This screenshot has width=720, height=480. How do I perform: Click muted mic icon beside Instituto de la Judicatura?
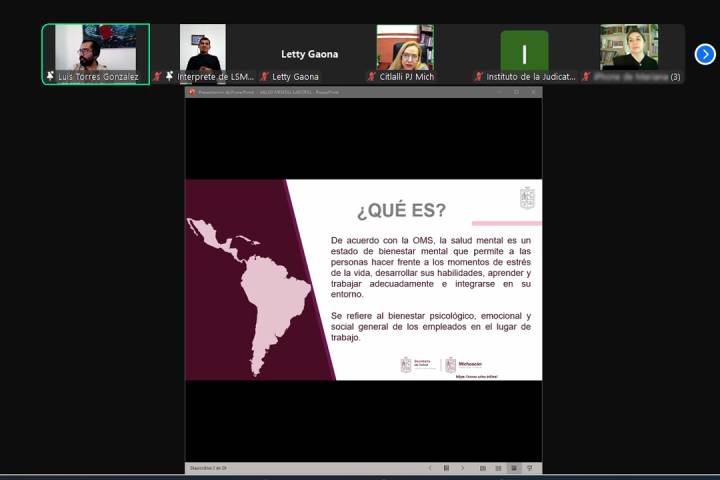coord(478,76)
